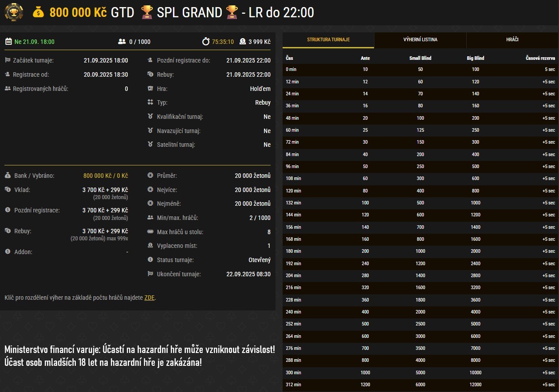Click the money bag icon in title
Screen dimensions: 559x392
[39, 12]
